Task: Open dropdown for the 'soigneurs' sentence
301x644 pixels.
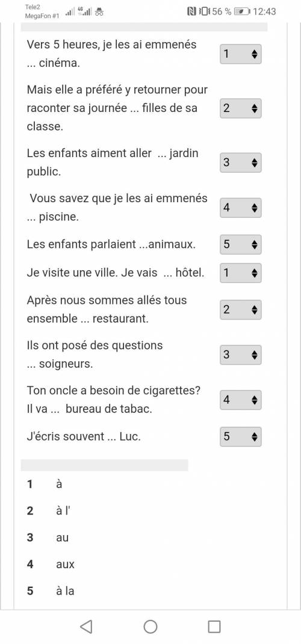Action: [241, 355]
